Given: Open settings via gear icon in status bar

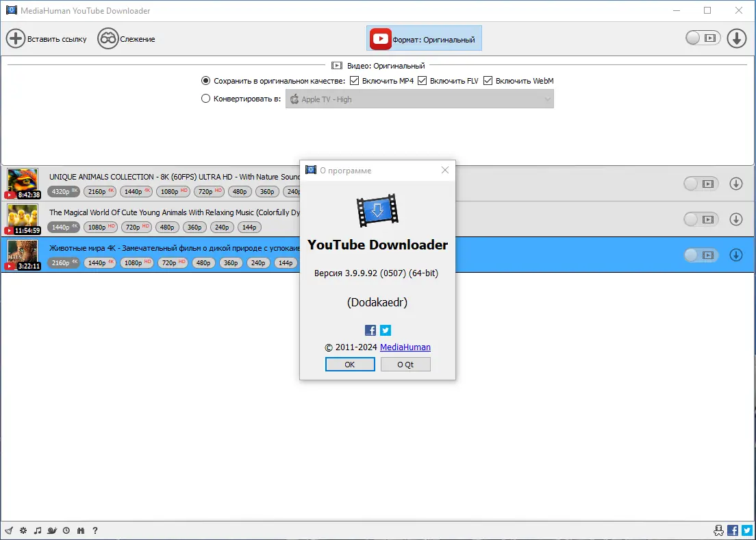Looking at the screenshot, I should click(23, 530).
